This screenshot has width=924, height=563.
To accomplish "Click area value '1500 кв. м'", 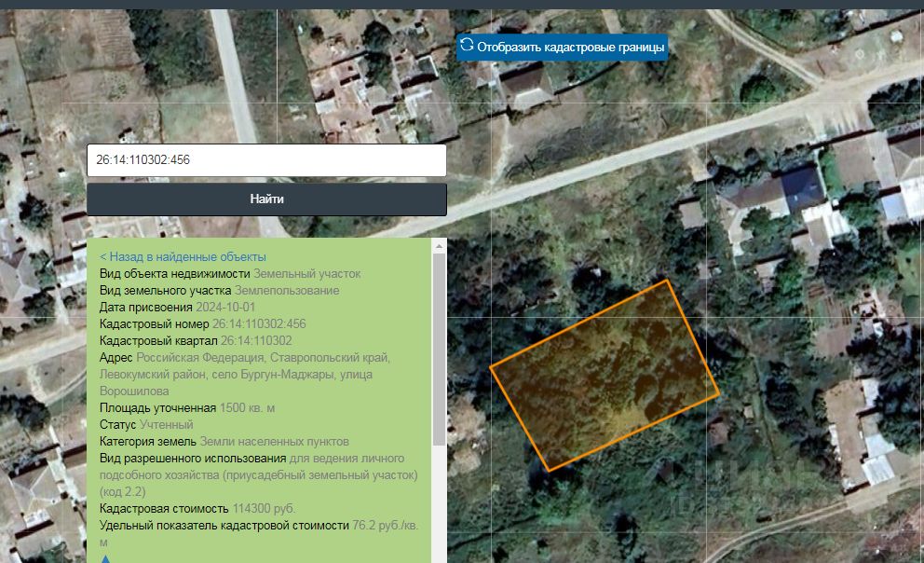I will pyautogui.click(x=247, y=408).
